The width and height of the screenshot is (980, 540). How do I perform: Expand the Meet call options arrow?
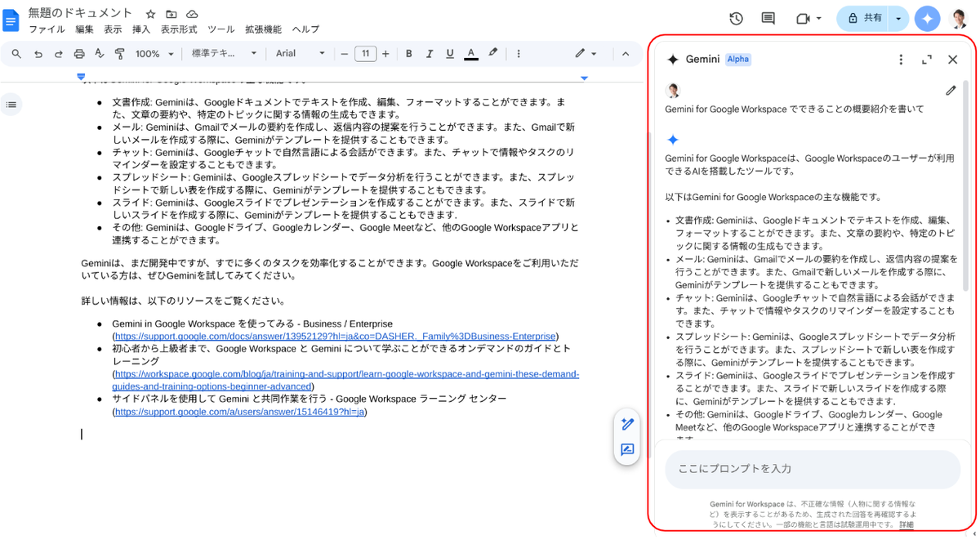818,18
